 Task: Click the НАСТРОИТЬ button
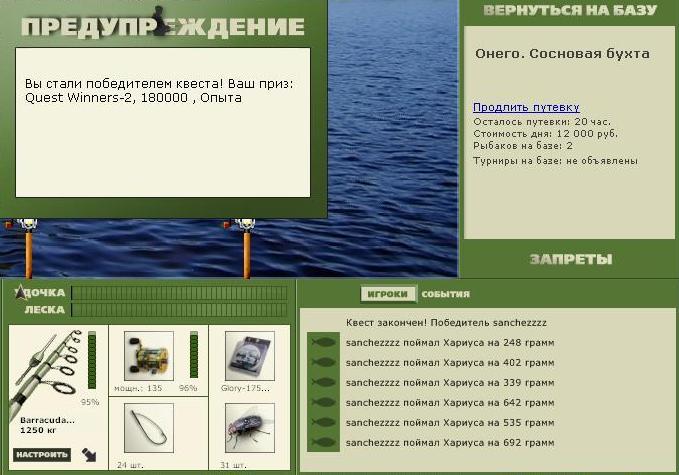point(42,455)
